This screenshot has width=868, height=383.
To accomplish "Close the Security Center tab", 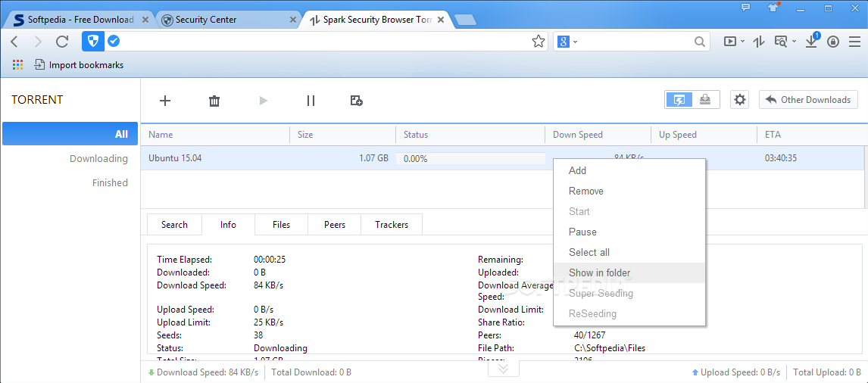I will pos(293,20).
